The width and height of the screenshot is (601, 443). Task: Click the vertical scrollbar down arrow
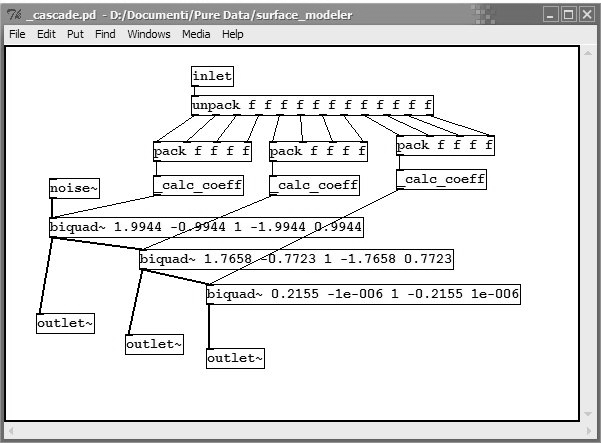588,414
